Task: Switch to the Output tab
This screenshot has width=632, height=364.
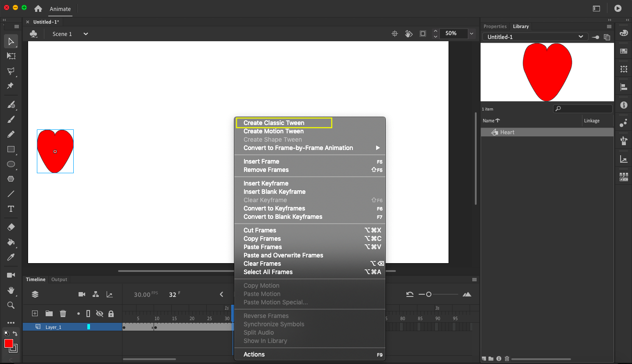Action: tap(59, 279)
